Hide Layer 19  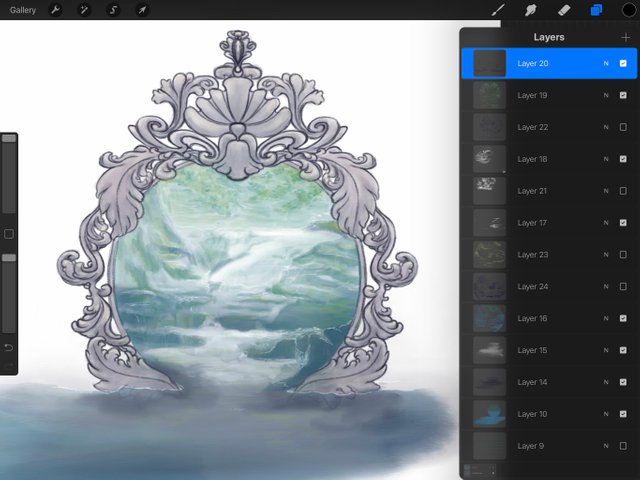(x=623, y=95)
